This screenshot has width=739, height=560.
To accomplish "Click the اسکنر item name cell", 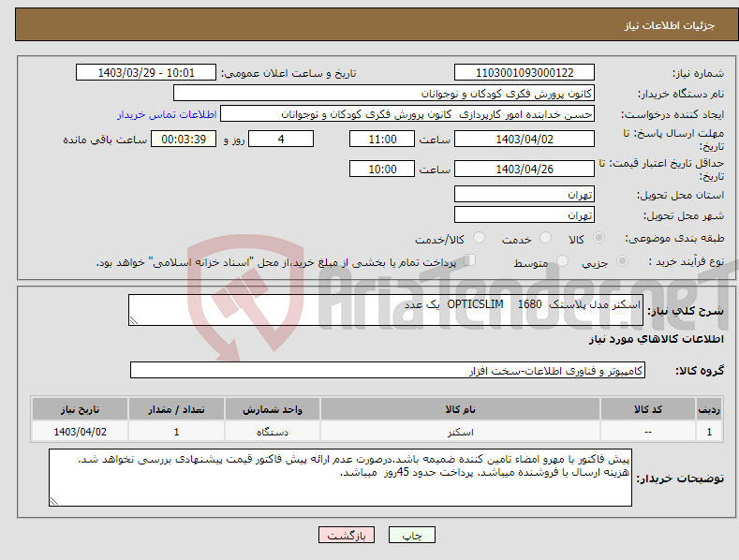I will [x=460, y=432].
